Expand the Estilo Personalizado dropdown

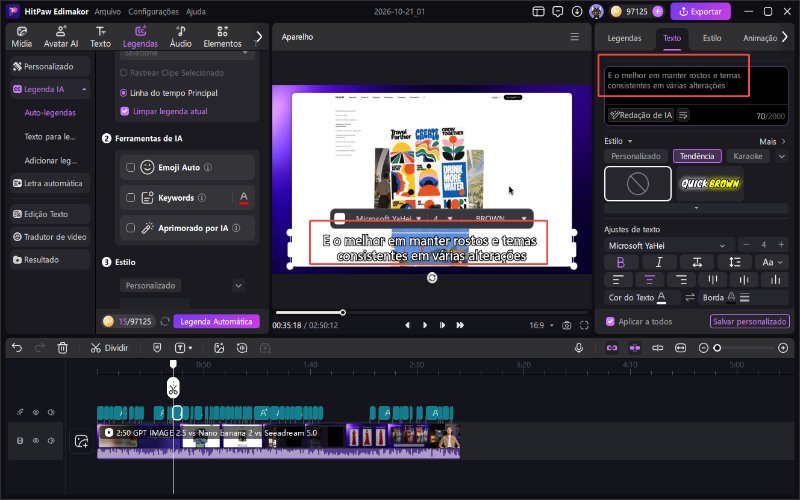click(x=238, y=286)
